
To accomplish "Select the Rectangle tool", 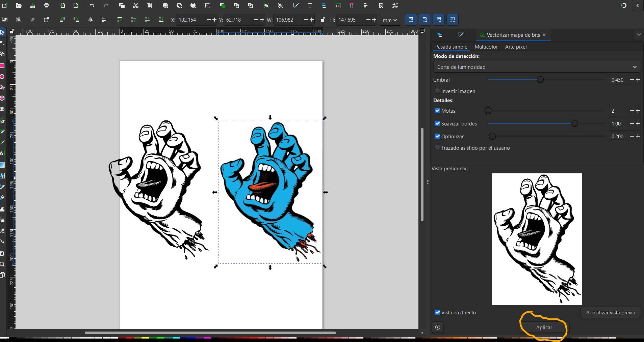I will 2,66.
